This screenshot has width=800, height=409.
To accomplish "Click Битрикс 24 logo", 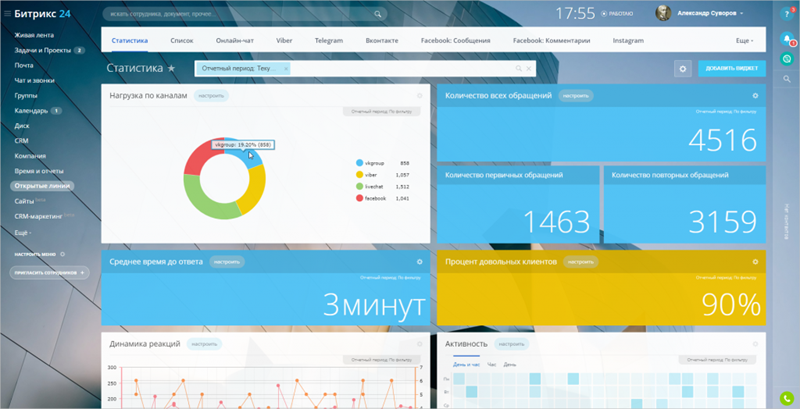I will (42, 14).
